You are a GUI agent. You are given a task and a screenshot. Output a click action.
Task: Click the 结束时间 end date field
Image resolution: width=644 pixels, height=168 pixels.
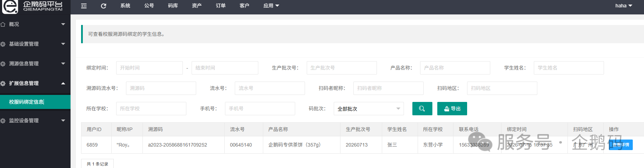pyautogui.click(x=225, y=68)
